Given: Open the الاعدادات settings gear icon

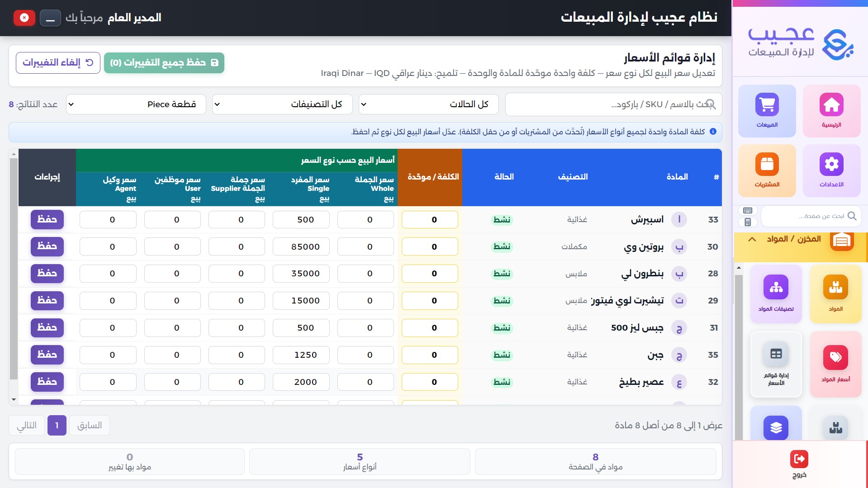Looking at the screenshot, I should click(831, 171).
